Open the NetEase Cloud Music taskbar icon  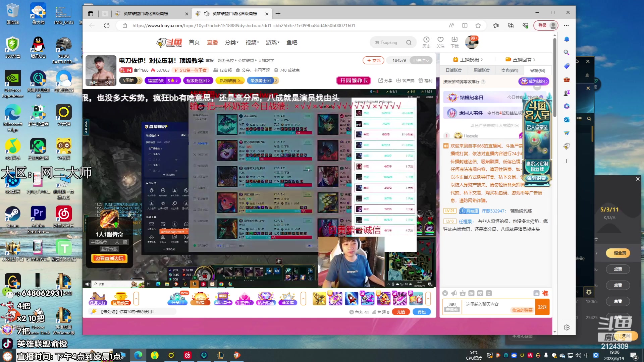coord(187,355)
